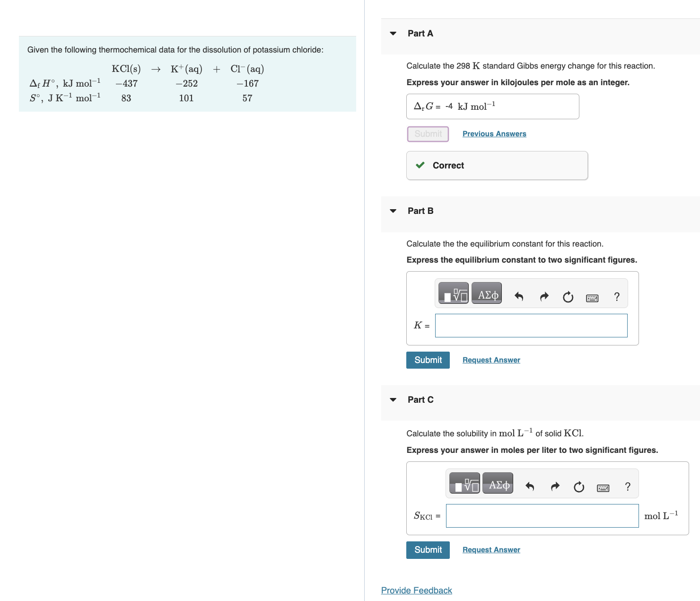Image resolution: width=700 pixels, height=601 pixels.
Task: Click the undo arrow in Part C editor
Action: coord(529,486)
